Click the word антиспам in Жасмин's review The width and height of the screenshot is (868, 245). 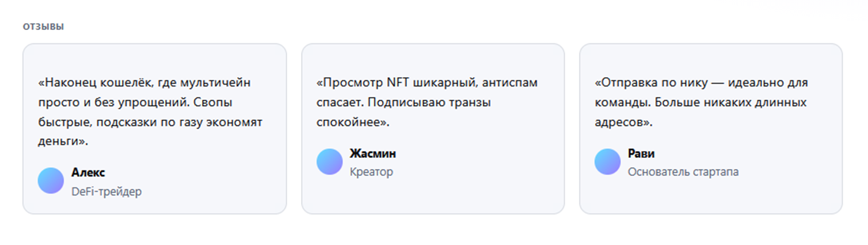pyautogui.click(x=509, y=82)
